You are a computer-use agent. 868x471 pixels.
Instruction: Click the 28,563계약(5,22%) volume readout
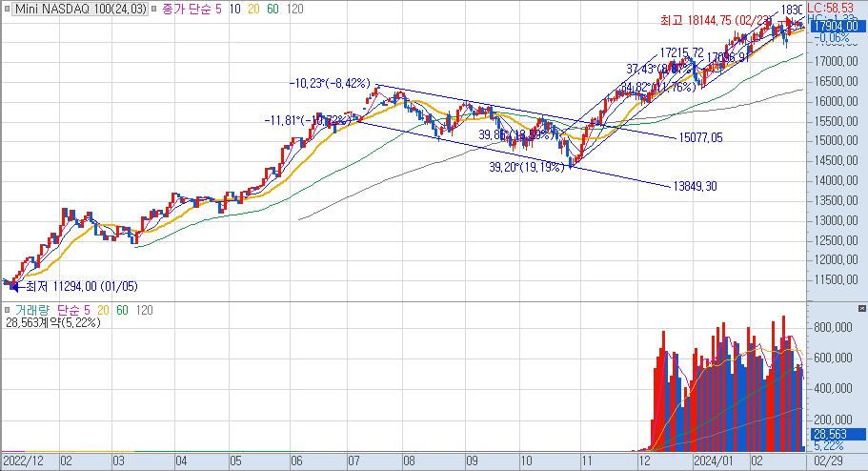pos(53,322)
